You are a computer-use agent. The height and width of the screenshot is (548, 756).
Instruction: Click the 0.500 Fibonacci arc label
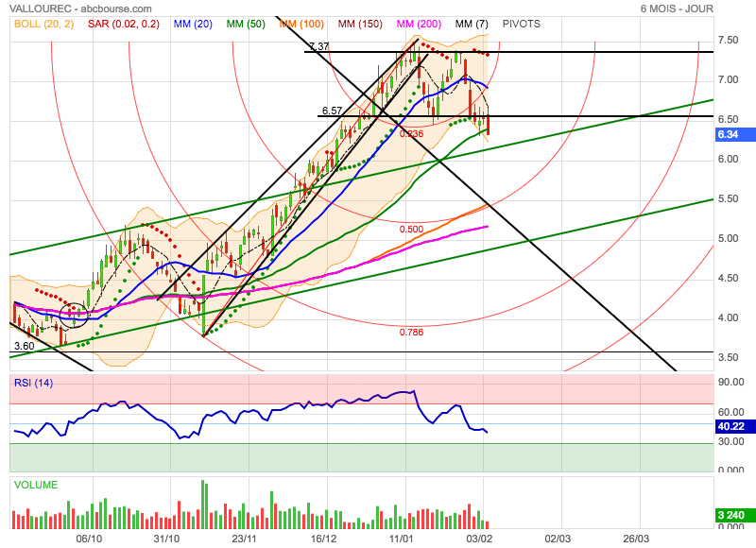[411, 230]
